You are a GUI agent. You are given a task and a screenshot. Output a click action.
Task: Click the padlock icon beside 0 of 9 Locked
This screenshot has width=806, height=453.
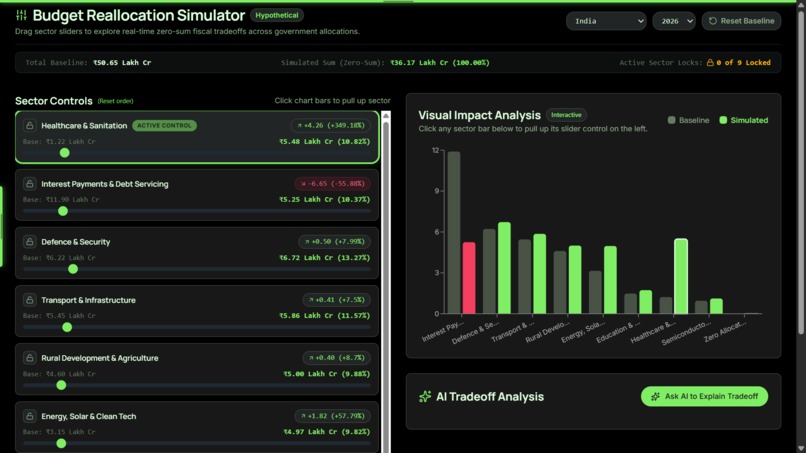click(710, 63)
